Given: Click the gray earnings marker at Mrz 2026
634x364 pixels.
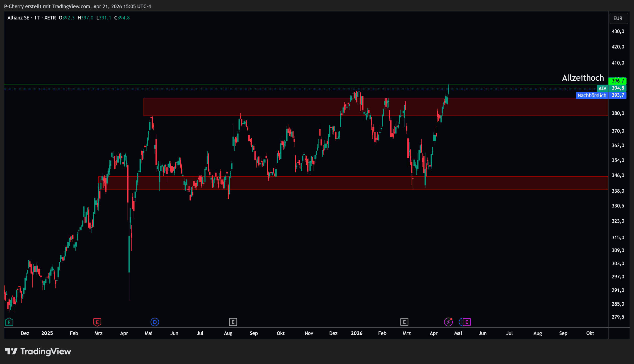Looking at the screenshot, I should [404, 322].
